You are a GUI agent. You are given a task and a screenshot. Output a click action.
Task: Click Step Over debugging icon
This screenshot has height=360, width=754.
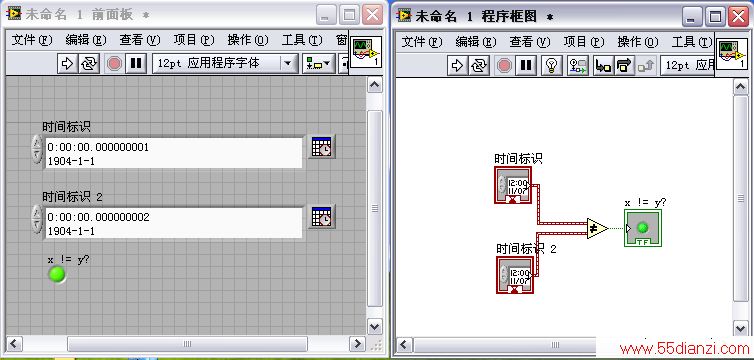[x=624, y=65]
